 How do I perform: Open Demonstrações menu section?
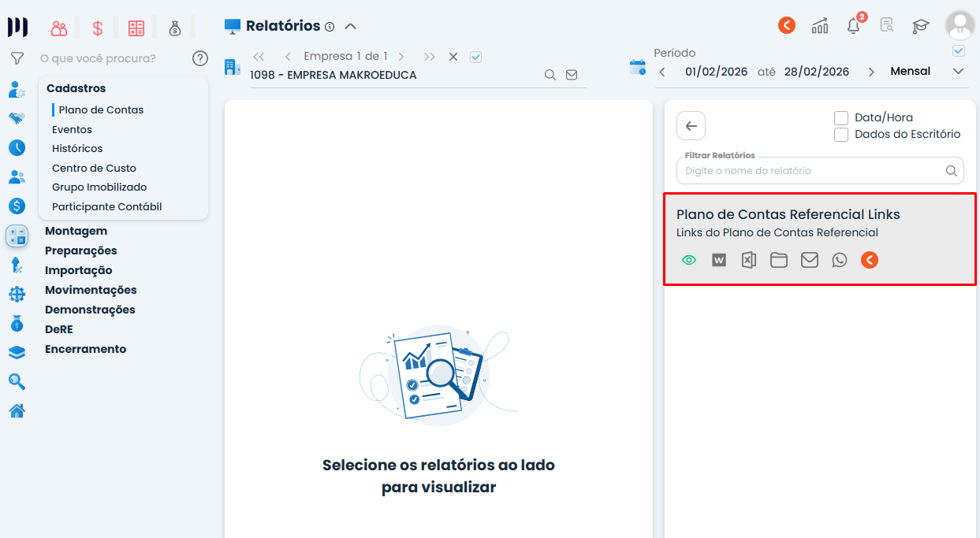click(90, 310)
